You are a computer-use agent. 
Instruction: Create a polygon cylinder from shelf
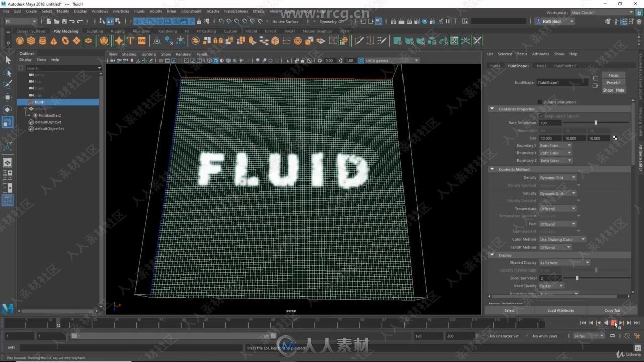click(43, 41)
